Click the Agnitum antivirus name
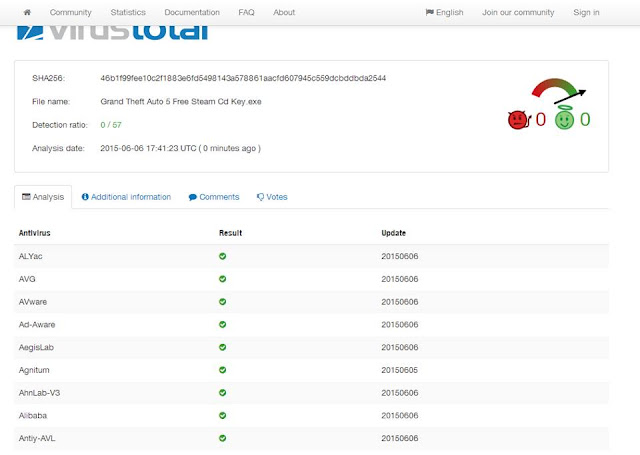 (34, 370)
